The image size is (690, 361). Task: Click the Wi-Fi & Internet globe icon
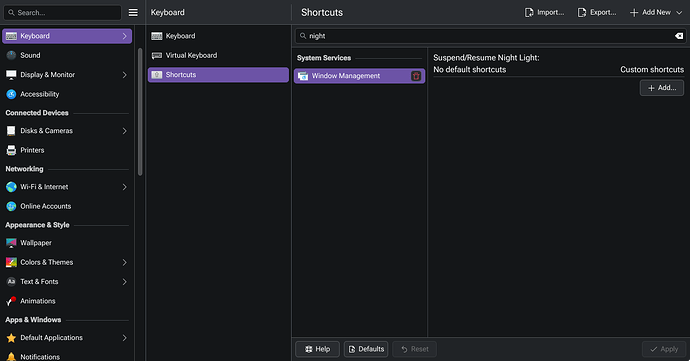tap(11, 187)
